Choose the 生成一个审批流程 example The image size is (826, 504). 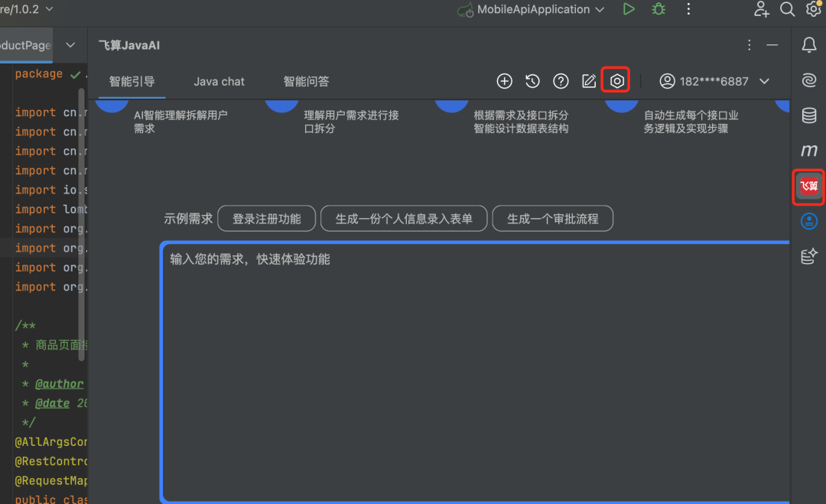(553, 219)
